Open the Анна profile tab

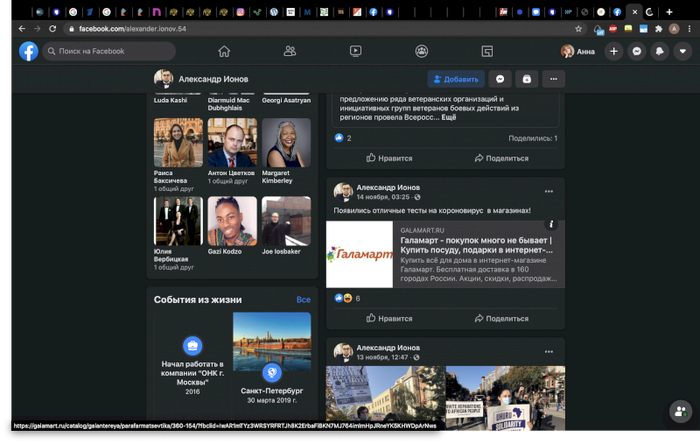click(577, 51)
